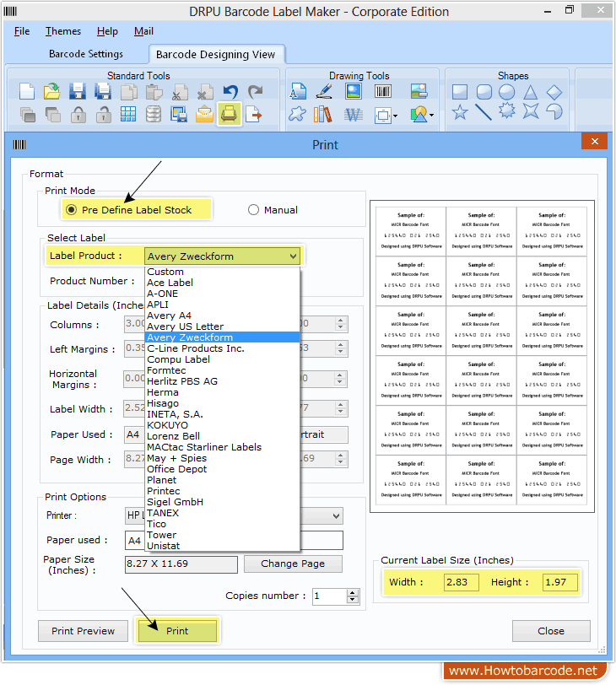Select the barcode drawing tool

pos(384,92)
